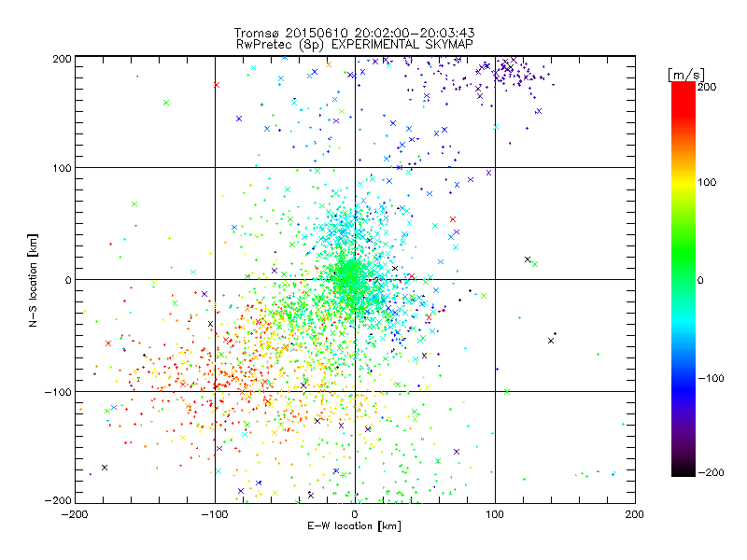Click the colorbar tick label "-100"
This screenshot has width=747, height=560.
tap(711, 378)
